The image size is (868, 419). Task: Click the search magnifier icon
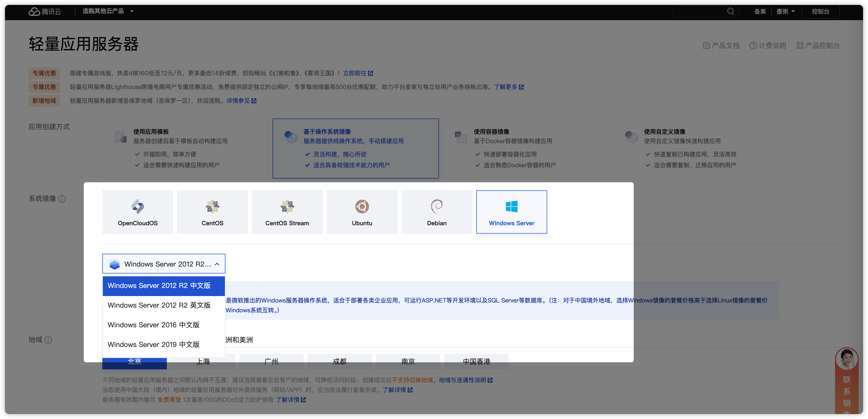coord(730,12)
